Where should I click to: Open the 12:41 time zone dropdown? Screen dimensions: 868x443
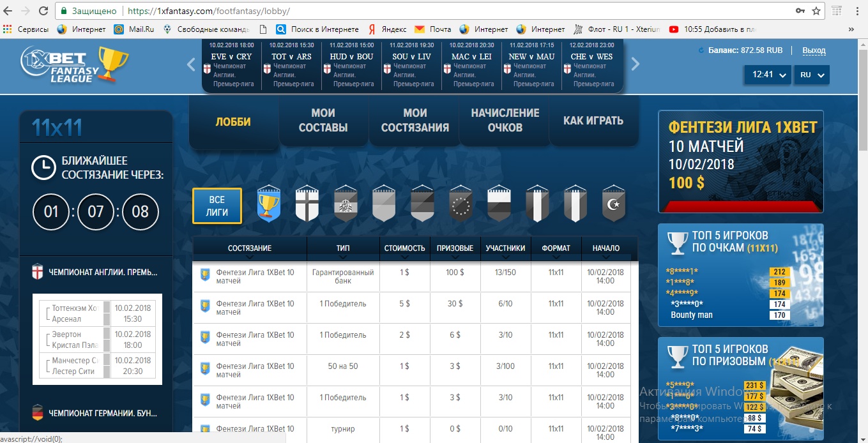click(x=768, y=75)
